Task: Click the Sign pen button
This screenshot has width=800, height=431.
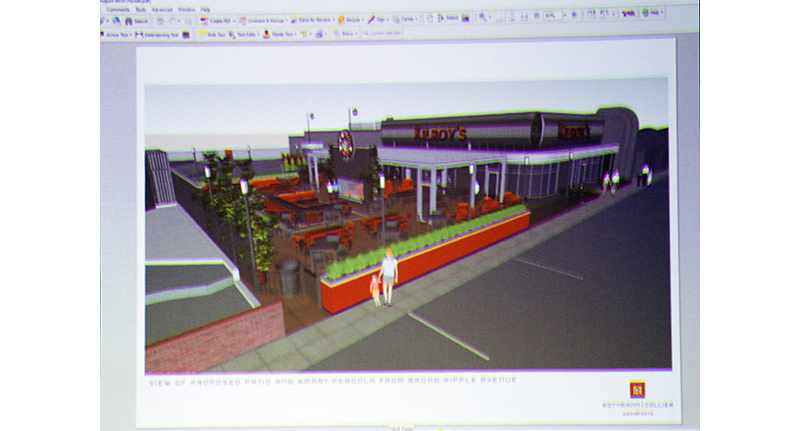Action: [x=377, y=19]
